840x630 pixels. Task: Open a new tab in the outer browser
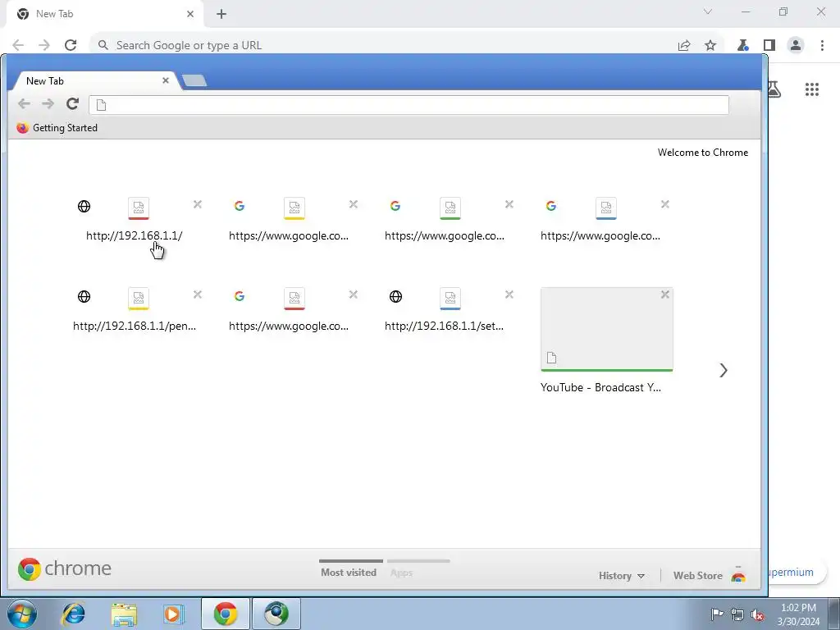tap(221, 14)
